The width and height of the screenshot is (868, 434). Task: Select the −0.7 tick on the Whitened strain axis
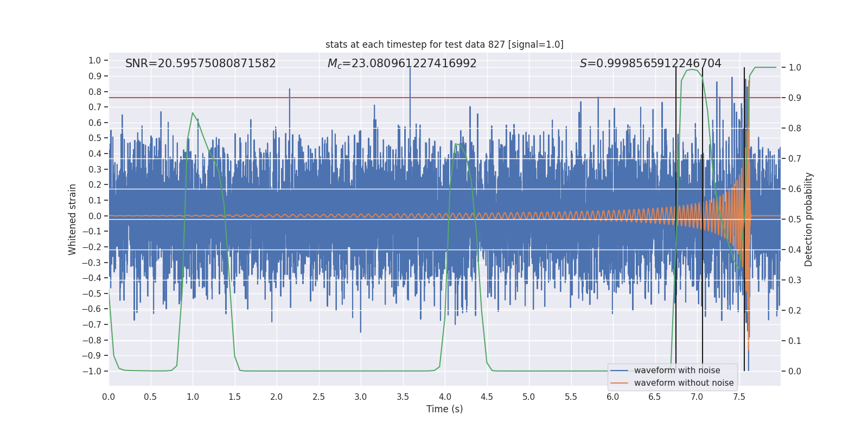tap(92, 324)
